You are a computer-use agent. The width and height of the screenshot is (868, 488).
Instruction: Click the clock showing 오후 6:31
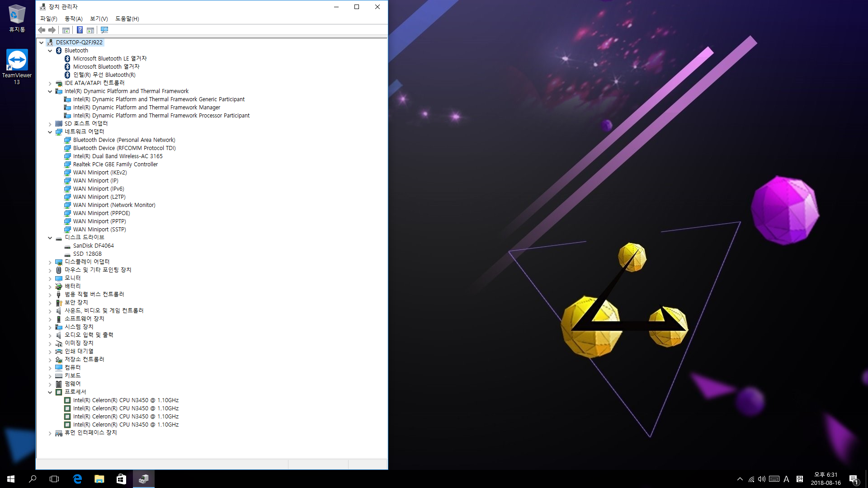826,479
